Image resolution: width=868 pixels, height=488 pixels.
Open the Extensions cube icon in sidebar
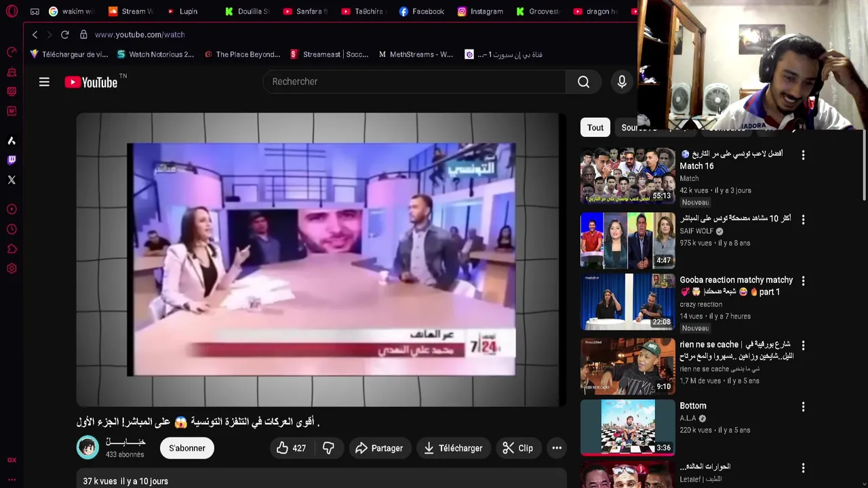(12, 249)
